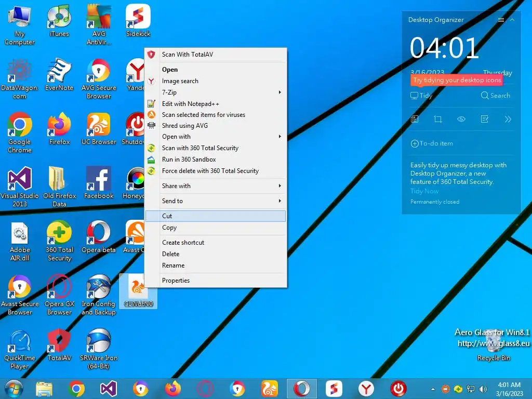Screen dimensions: 532x399
Task: Choose Scan with 360 Total Security
Action: (x=216, y=148)
